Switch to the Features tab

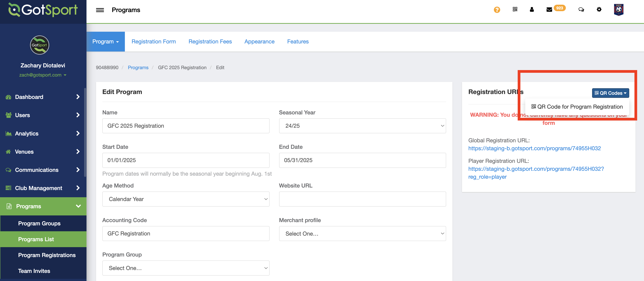tap(298, 41)
